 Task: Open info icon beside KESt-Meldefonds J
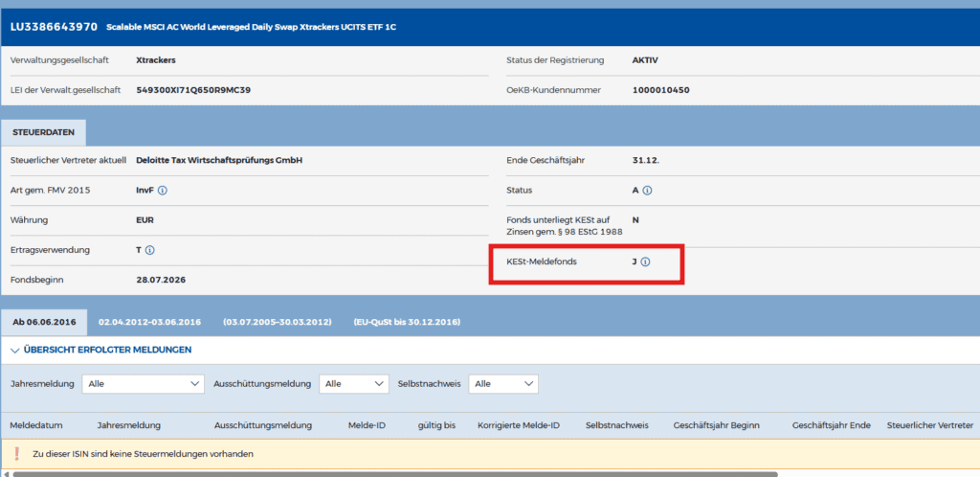(x=646, y=261)
